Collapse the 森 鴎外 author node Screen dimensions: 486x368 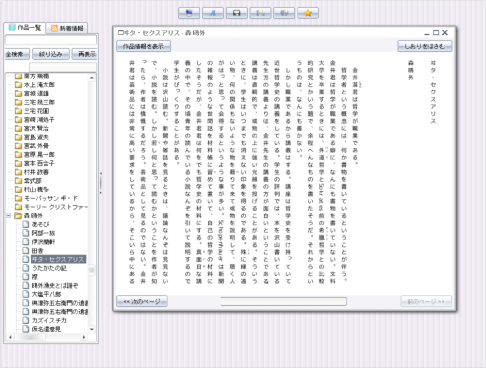(9, 216)
